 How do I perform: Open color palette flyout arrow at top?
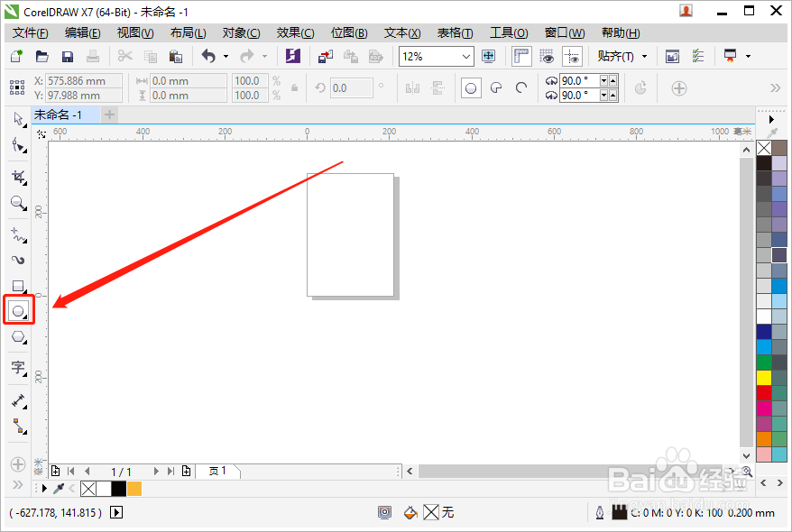pos(771,120)
